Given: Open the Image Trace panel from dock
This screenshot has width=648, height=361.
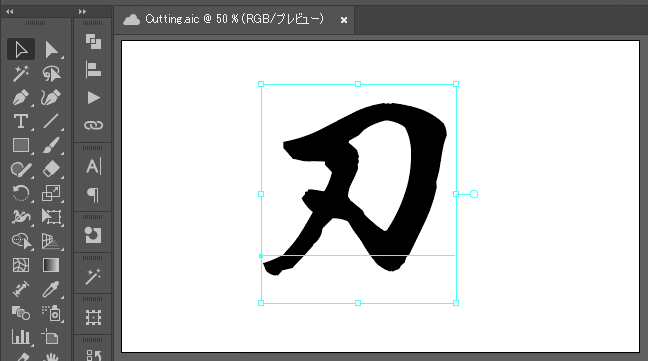Looking at the screenshot, I should 93,235.
